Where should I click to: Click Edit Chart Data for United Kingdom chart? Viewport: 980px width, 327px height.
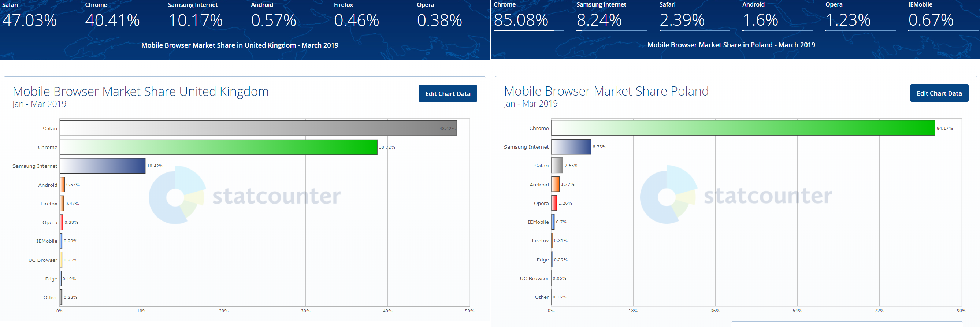coord(448,93)
